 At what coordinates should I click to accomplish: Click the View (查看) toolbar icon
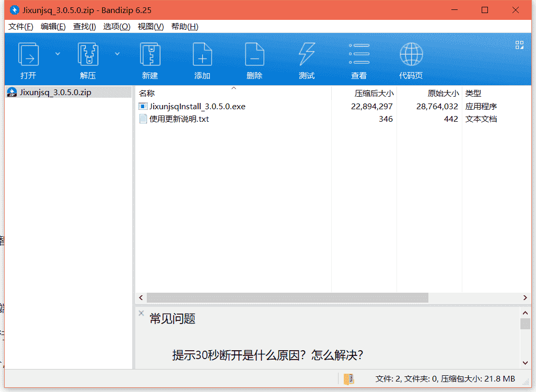pos(359,54)
